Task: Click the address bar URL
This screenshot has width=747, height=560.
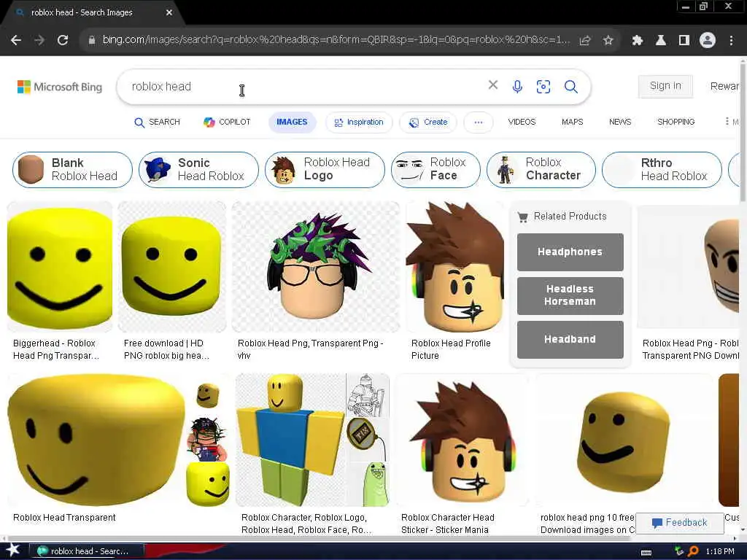Action: pos(336,40)
